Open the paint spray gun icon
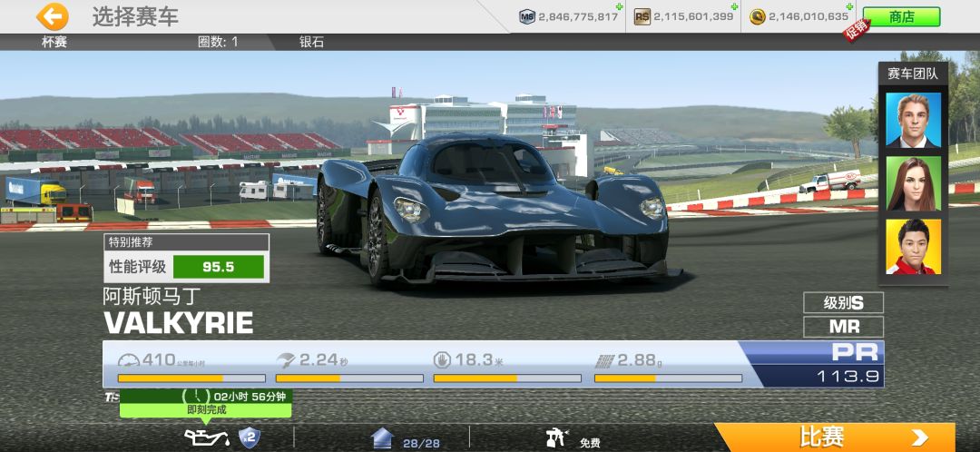The image size is (980, 452). (557, 437)
